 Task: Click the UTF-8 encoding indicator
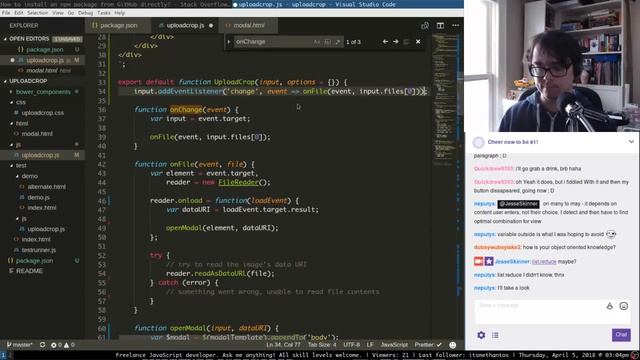pos(351,345)
